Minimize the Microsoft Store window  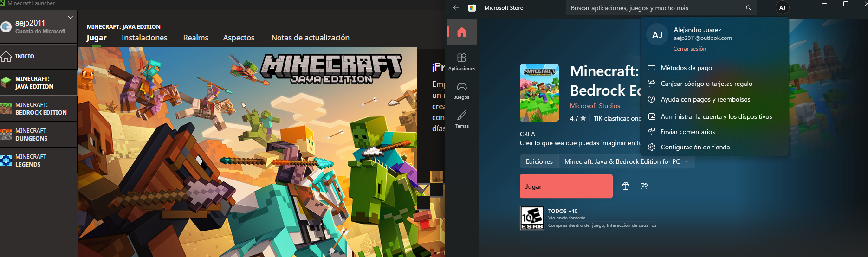tap(824, 4)
